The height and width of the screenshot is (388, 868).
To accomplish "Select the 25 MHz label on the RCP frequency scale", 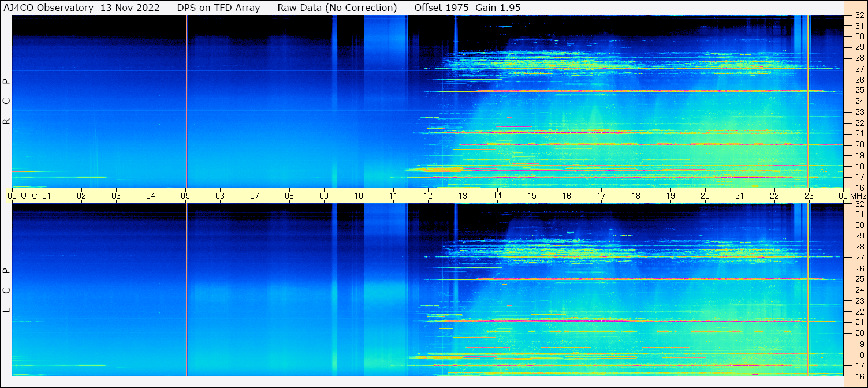I will (859, 91).
